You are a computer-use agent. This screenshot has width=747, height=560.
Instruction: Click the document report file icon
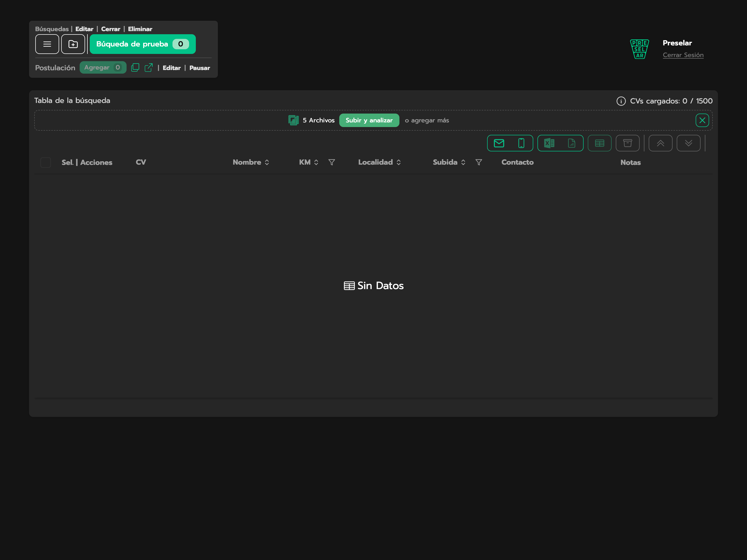pyautogui.click(x=571, y=143)
